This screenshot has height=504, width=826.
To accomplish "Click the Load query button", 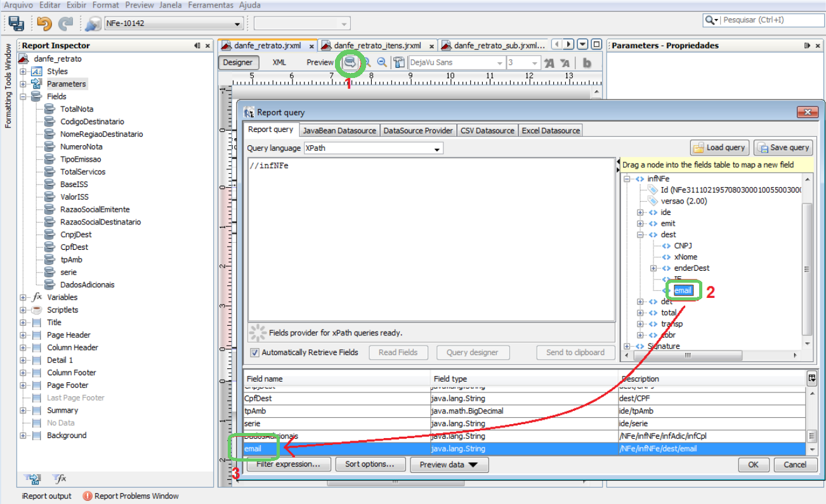I will click(x=720, y=148).
